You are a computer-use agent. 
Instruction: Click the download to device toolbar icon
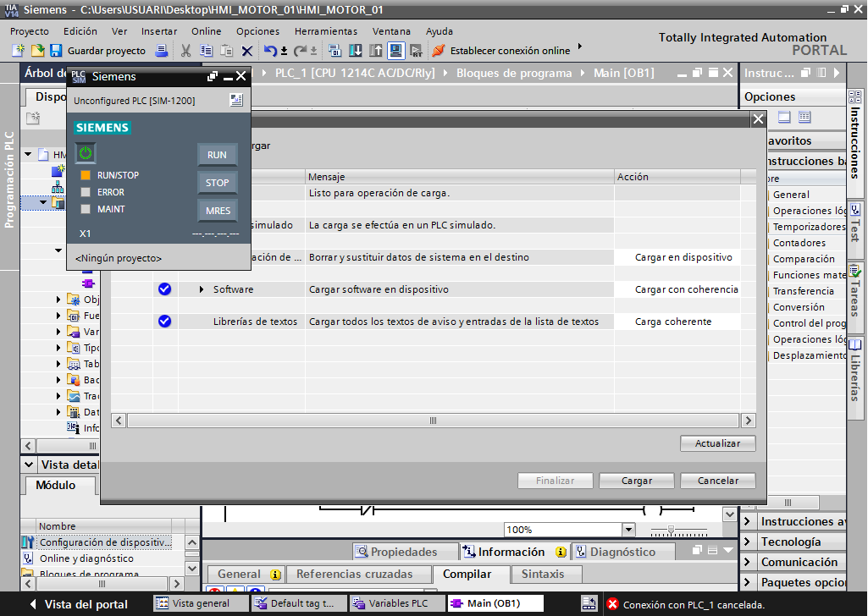[x=355, y=51]
